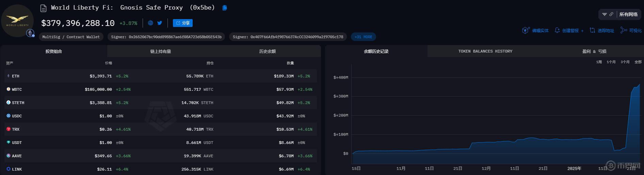Copy the wallet address with clipboard icon
644x175 pixels.
tap(225, 8)
